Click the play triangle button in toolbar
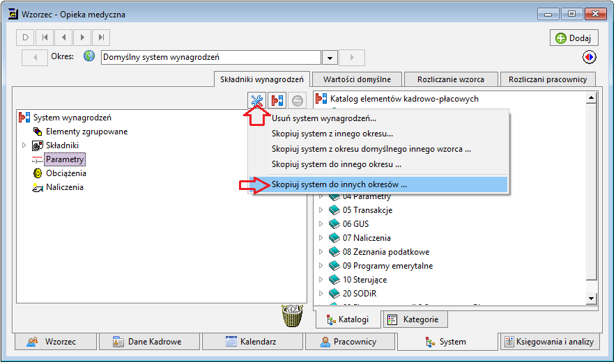Image resolution: width=616 pixels, height=364 pixels. click(x=26, y=38)
